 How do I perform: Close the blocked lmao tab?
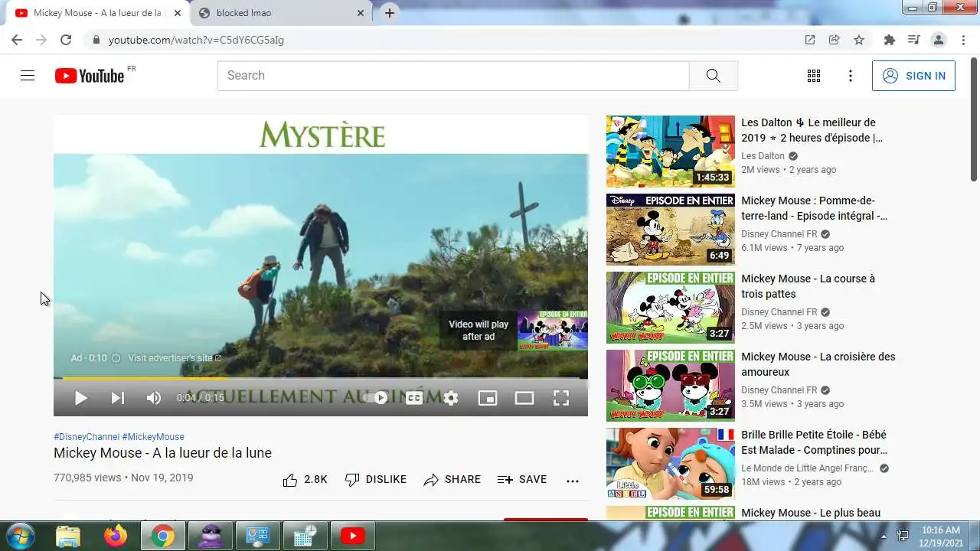(361, 13)
